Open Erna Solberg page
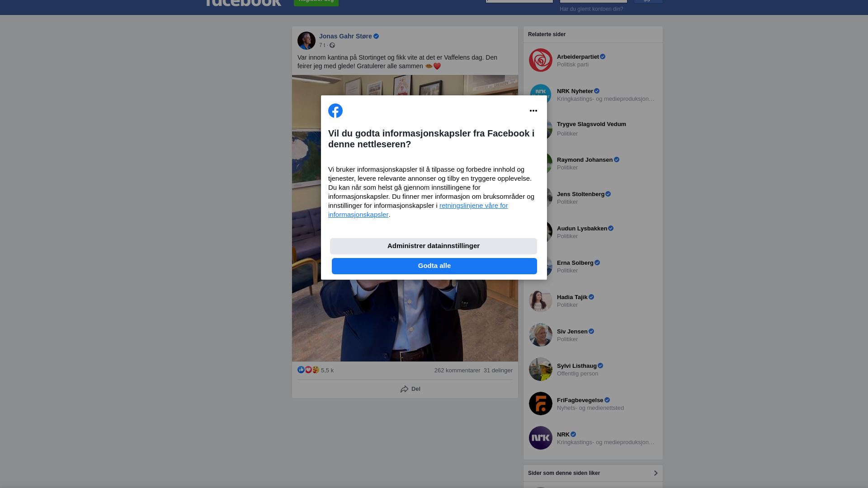 pyautogui.click(x=575, y=263)
